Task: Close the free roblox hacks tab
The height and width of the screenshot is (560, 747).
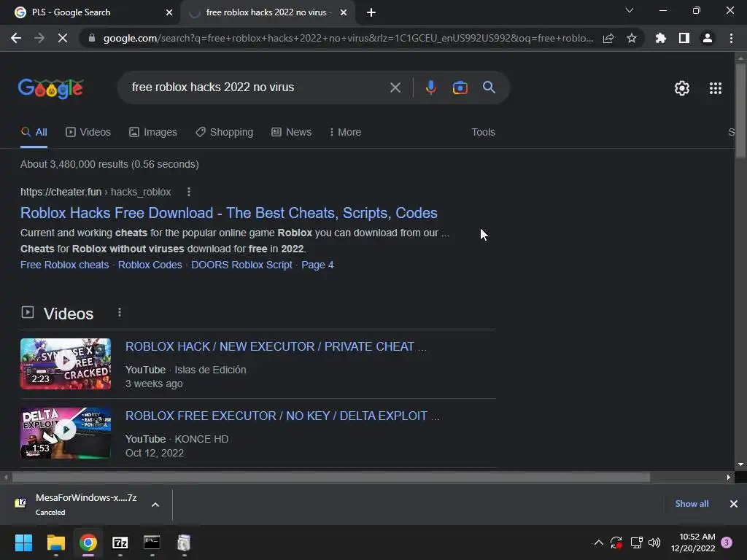Action: [x=344, y=12]
